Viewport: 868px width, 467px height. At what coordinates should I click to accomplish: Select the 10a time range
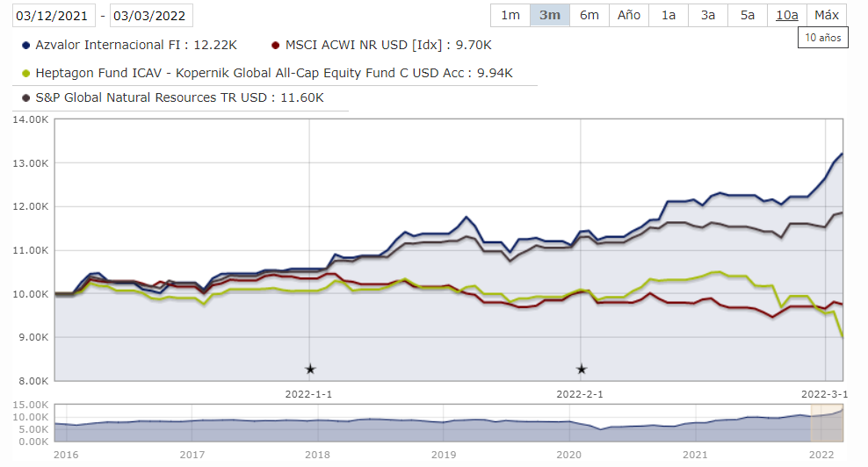(x=787, y=15)
